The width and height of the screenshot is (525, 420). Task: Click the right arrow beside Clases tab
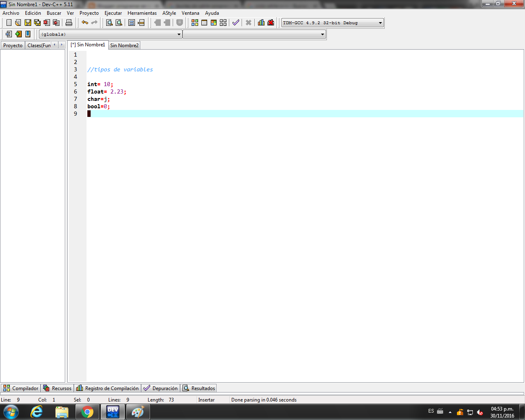click(x=62, y=45)
